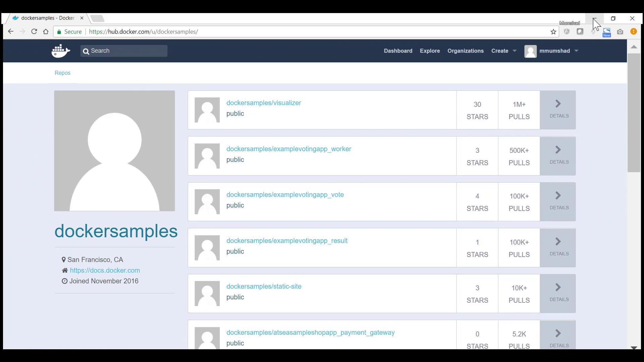This screenshot has height=362, width=644.
Task: Select the Repos tab
Action: (62, 73)
